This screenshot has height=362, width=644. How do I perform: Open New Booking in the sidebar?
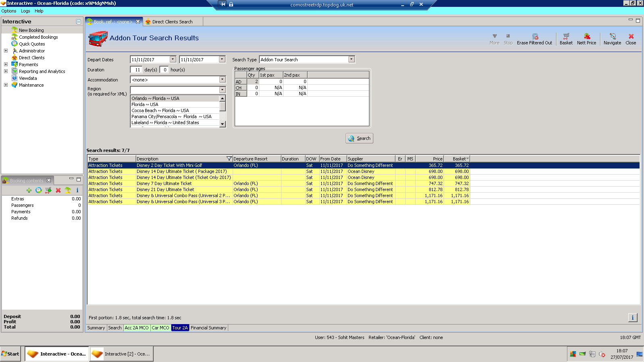coord(31,30)
